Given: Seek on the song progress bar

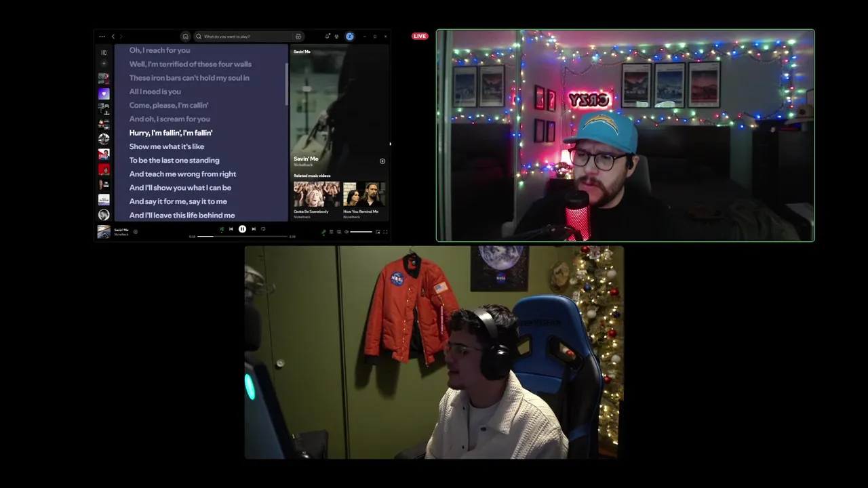Looking at the screenshot, I should pos(242,237).
